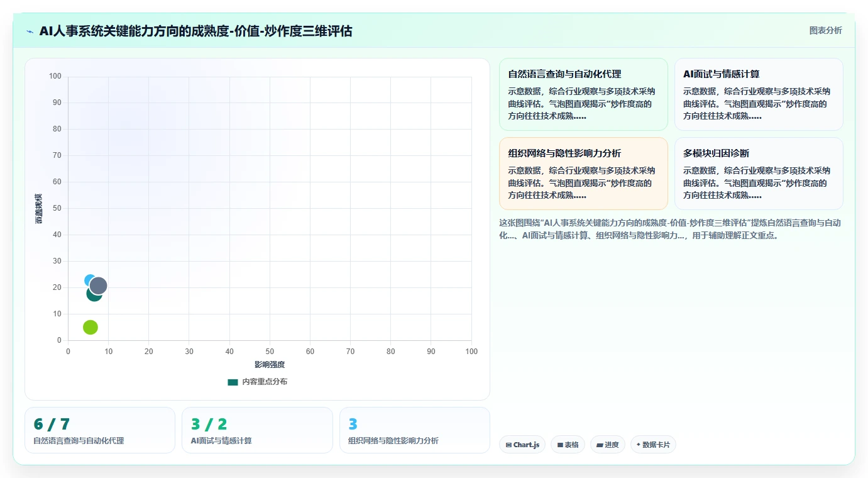Click the 影响强度 x-axis label
This screenshot has width=868, height=478.
tap(270, 365)
